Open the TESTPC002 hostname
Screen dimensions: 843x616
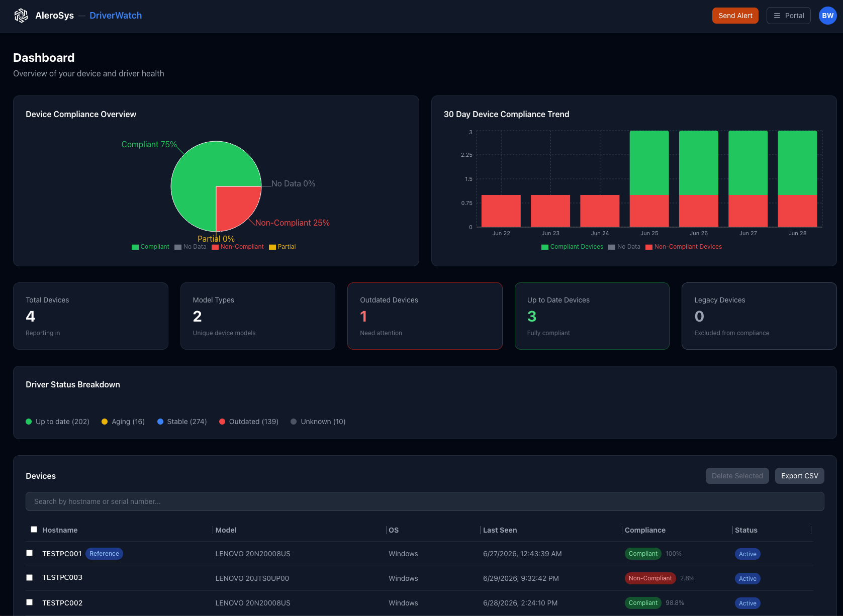click(x=62, y=603)
